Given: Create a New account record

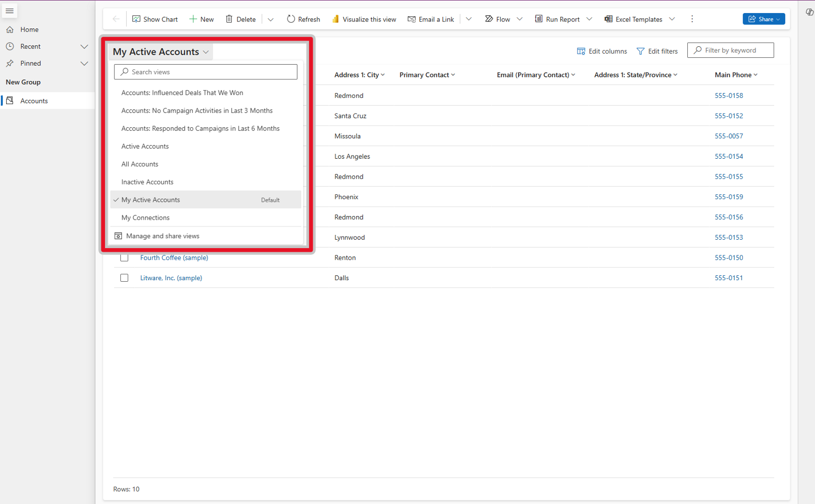Looking at the screenshot, I should click(202, 19).
